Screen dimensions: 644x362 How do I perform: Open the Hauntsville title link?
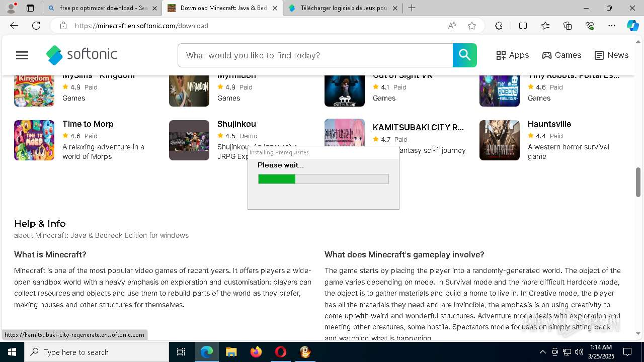[x=549, y=124]
